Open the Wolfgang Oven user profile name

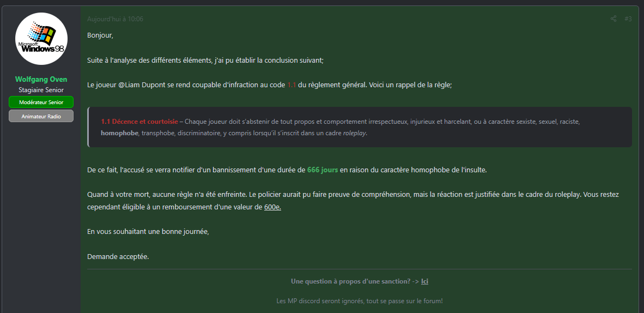[x=41, y=80]
